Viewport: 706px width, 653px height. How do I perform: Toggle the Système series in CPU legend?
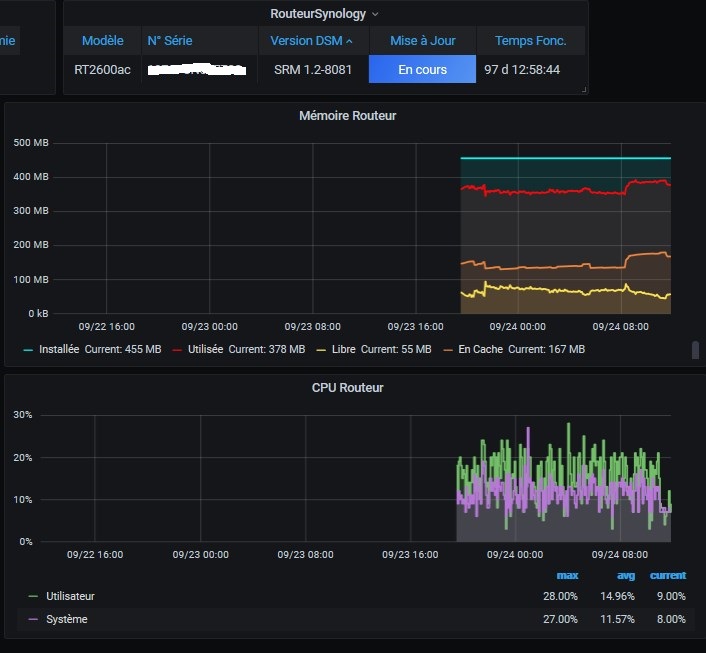click(66, 619)
